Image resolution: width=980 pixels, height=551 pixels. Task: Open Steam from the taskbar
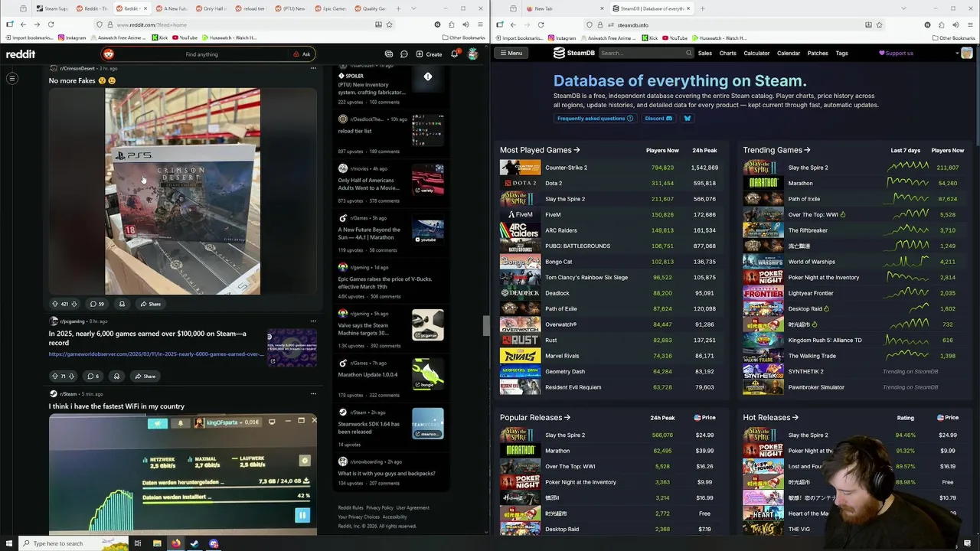194,543
